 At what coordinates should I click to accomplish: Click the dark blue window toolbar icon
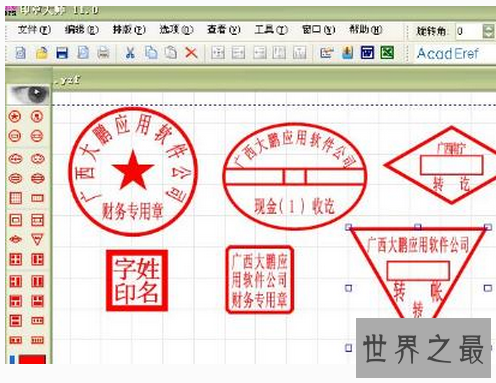(x=367, y=53)
